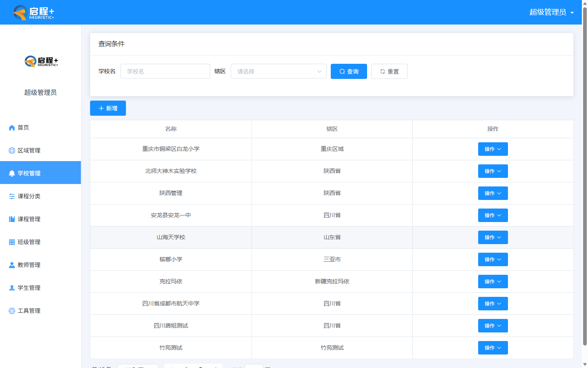This screenshot has height=368, width=588.
Task: Open 工具管理 menu item
Action: pyautogui.click(x=40, y=311)
